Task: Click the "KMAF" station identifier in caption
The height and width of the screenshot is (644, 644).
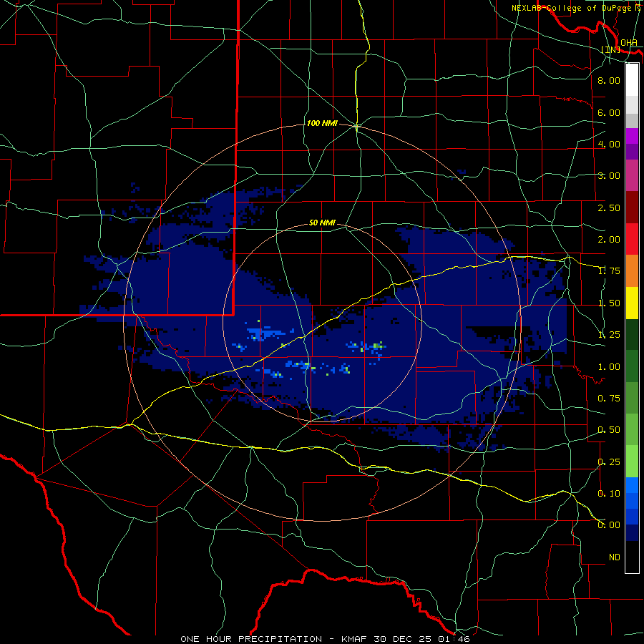Action: (355, 639)
